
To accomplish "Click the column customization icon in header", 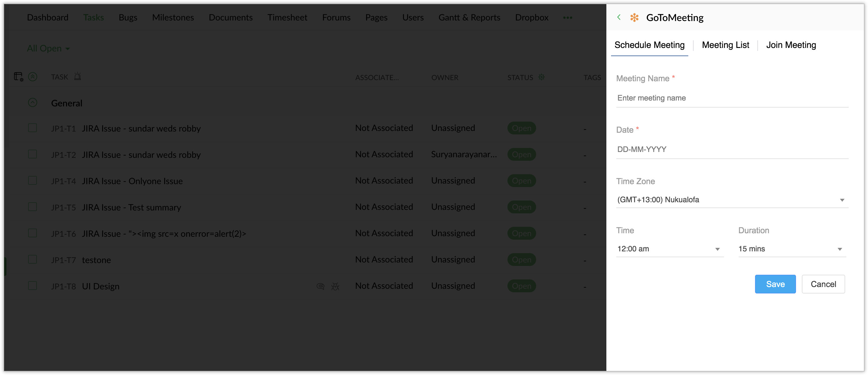I will pos(18,77).
